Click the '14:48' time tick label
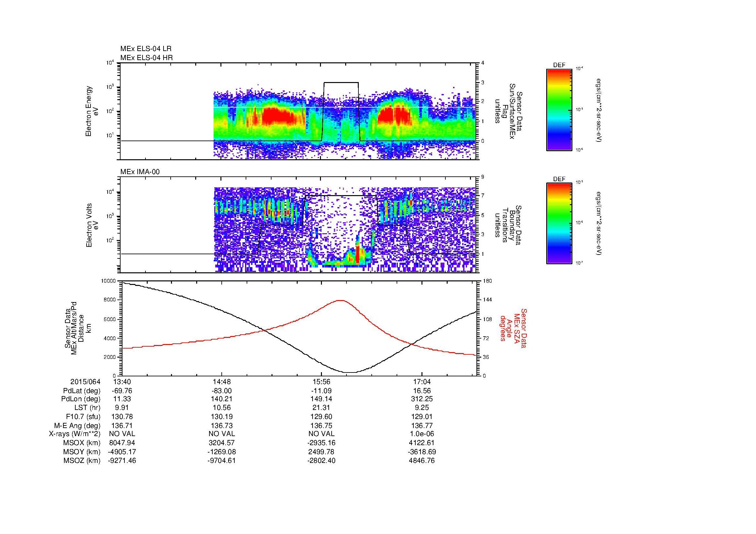 [x=222, y=382]
